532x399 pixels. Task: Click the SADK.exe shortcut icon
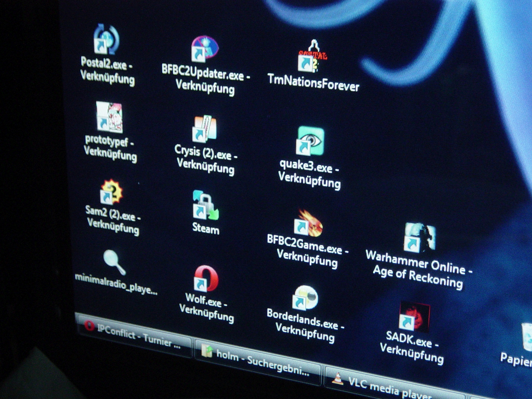414,316
